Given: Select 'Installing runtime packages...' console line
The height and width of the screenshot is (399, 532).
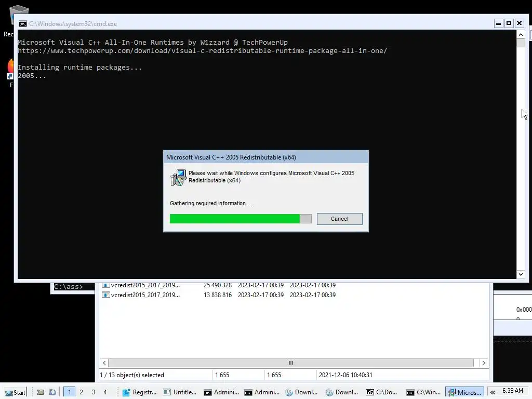Looking at the screenshot, I should [79, 67].
